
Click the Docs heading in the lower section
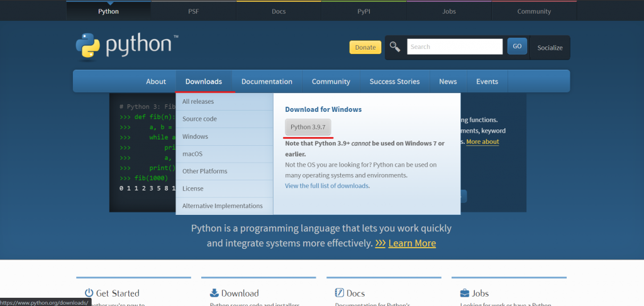coord(356,293)
